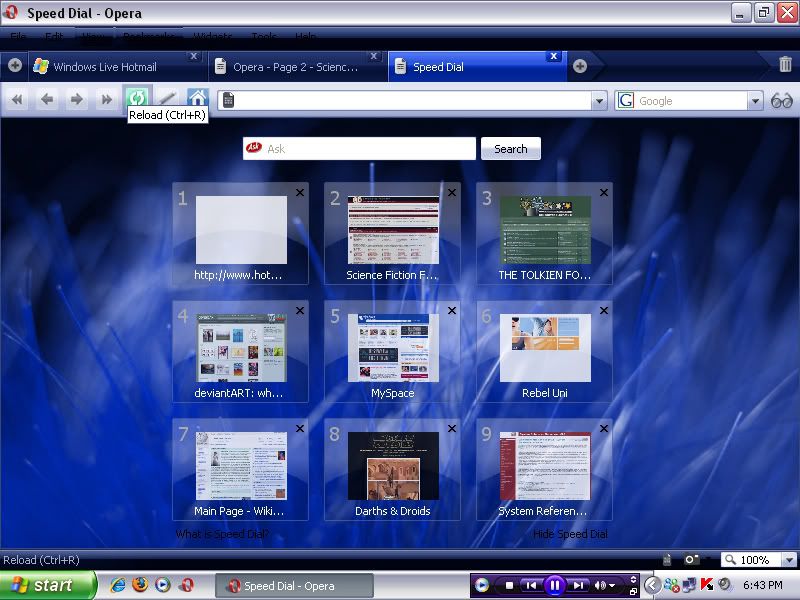Click the speaker volume tray icon
The height and width of the screenshot is (600, 800).
tap(724, 584)
